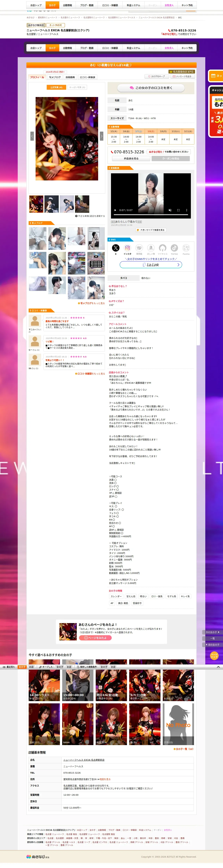Select the プロフィール tab
The image size is (223, 868).
37,77
